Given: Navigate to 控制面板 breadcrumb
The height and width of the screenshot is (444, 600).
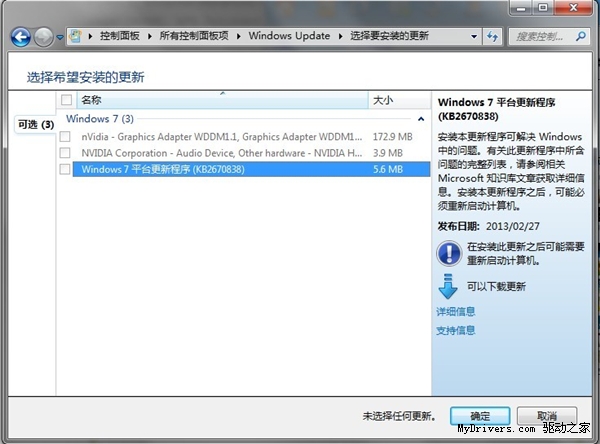Looking at the screenshot, I should (x=119, y=36).
